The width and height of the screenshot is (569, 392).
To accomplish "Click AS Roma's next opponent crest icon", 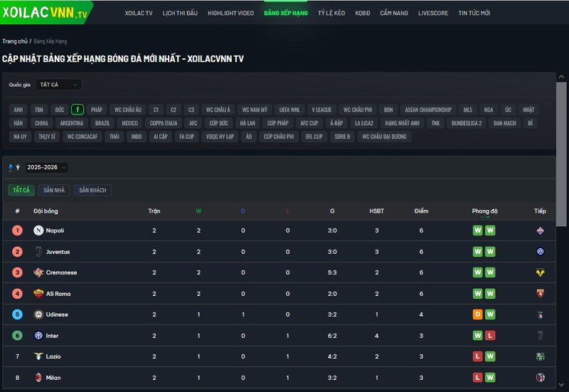I will click(x=541, y=294).
